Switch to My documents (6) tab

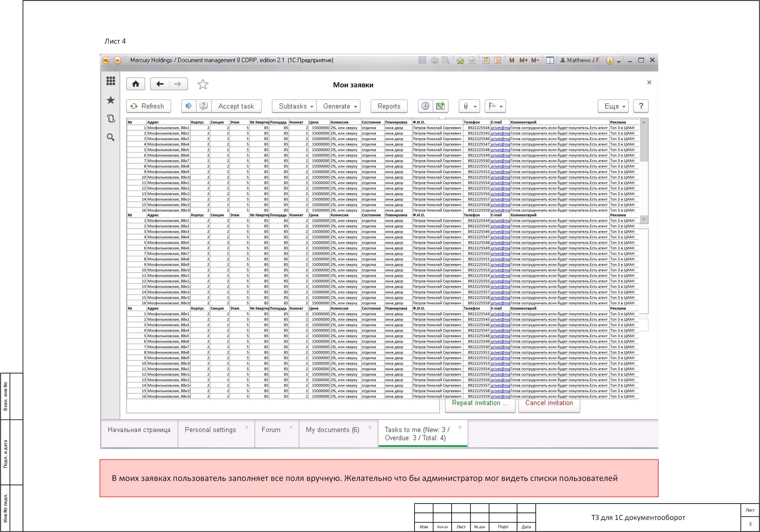point(332,430)
